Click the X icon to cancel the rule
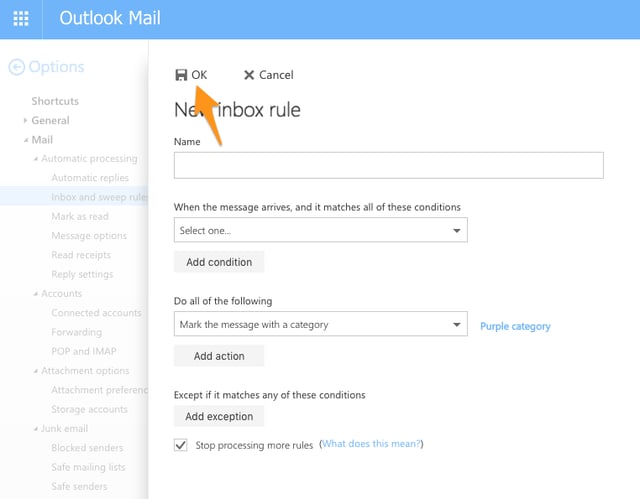640x499 pixels. coord(249,75)
